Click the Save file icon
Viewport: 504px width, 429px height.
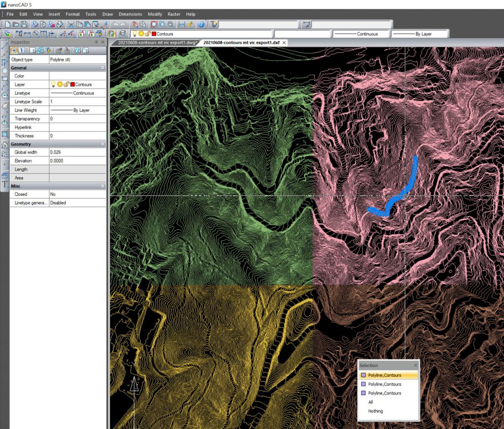click(25, 24)
